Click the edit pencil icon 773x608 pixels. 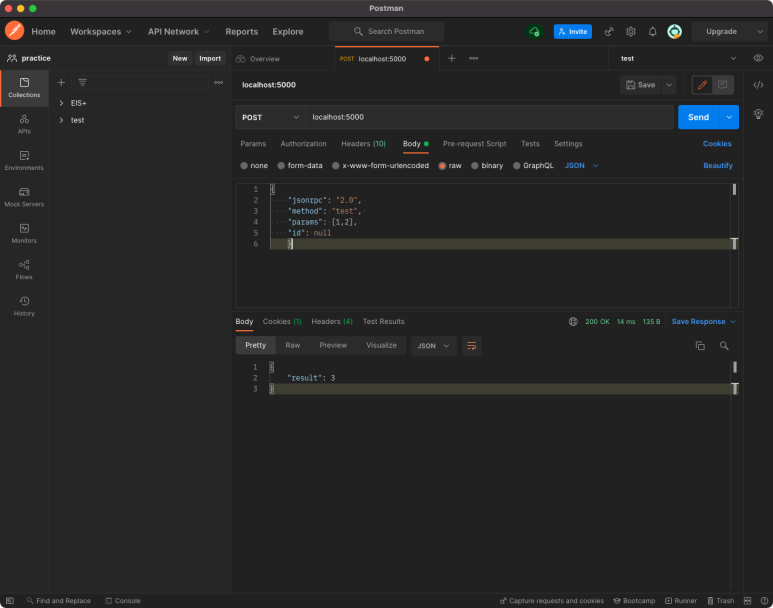(703, 85)
